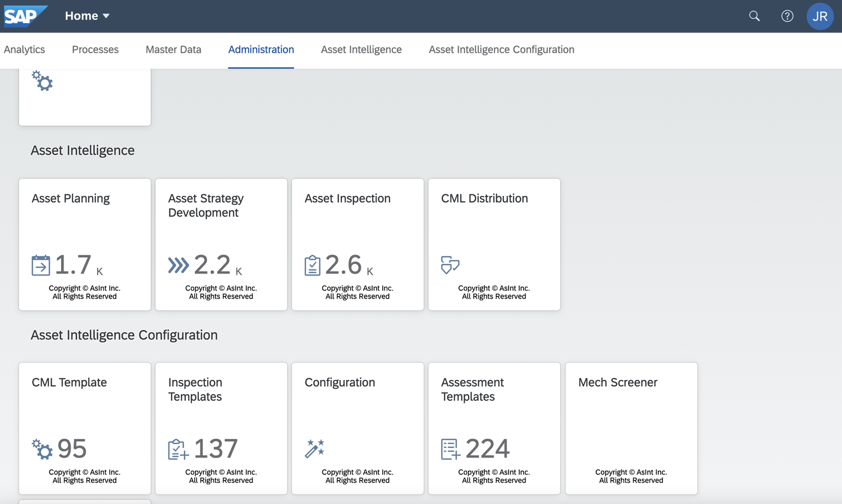Click the gears icon on the top partial tile
The height and width of the screenshot is (504, 842).
[42, 81]
